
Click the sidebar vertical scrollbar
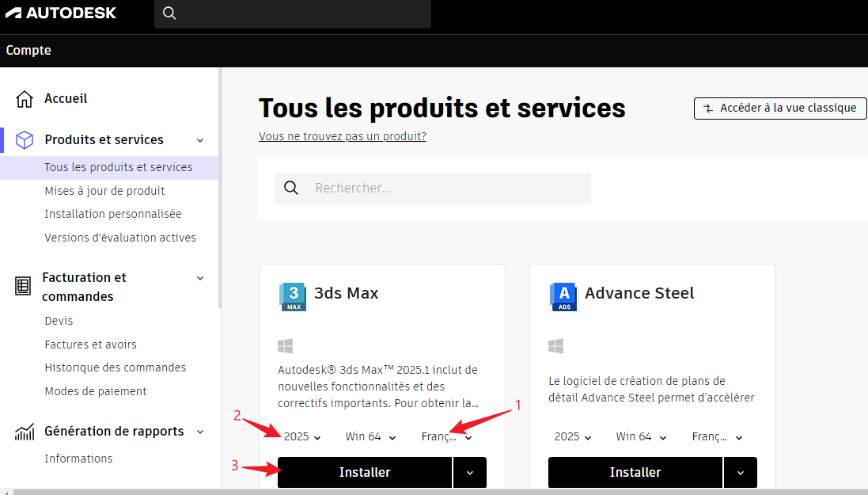click(x=220, y=188)
